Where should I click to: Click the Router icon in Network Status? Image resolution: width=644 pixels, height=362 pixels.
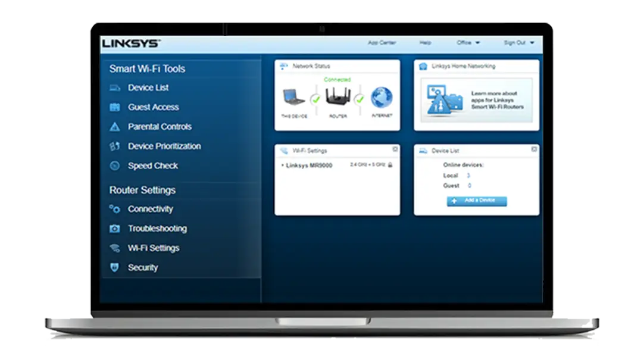pyautogui.click(x=338, y=96)
